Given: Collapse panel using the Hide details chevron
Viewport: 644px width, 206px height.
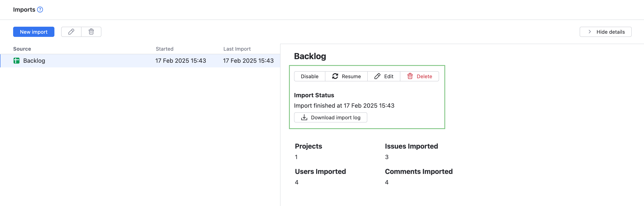Looking at the screenshot, I should [590, 32].
